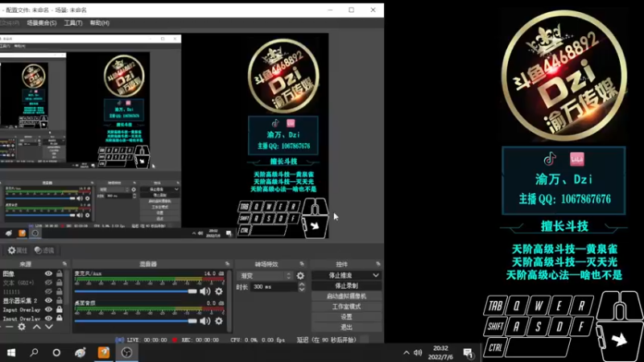Mute the 桌面音频 speaker icon
The height and width of the screenshot is (362, 644).
tap(205, 321)
